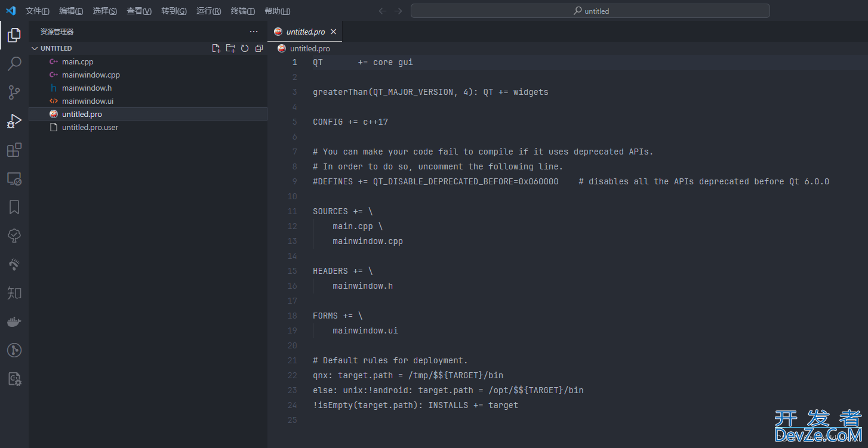This screenshot has height=448, width=868.
Task: Open the Git Graph circular icon
Action: 14,350
